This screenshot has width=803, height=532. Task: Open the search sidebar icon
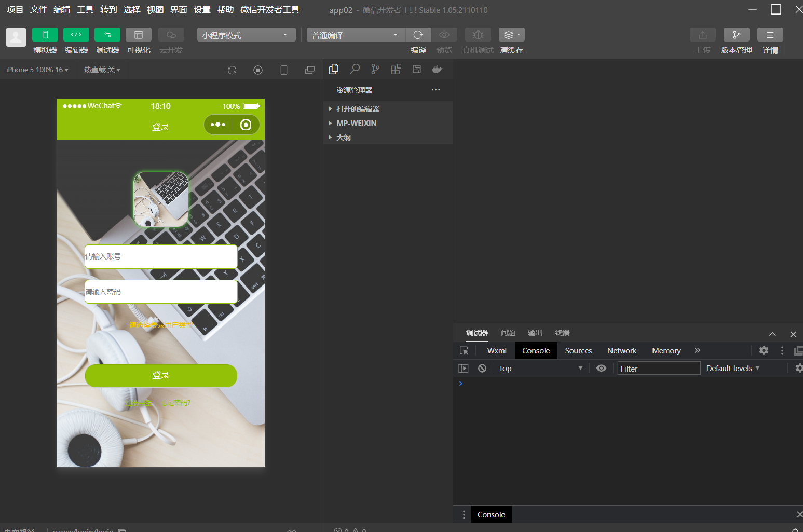click(355, 69)
